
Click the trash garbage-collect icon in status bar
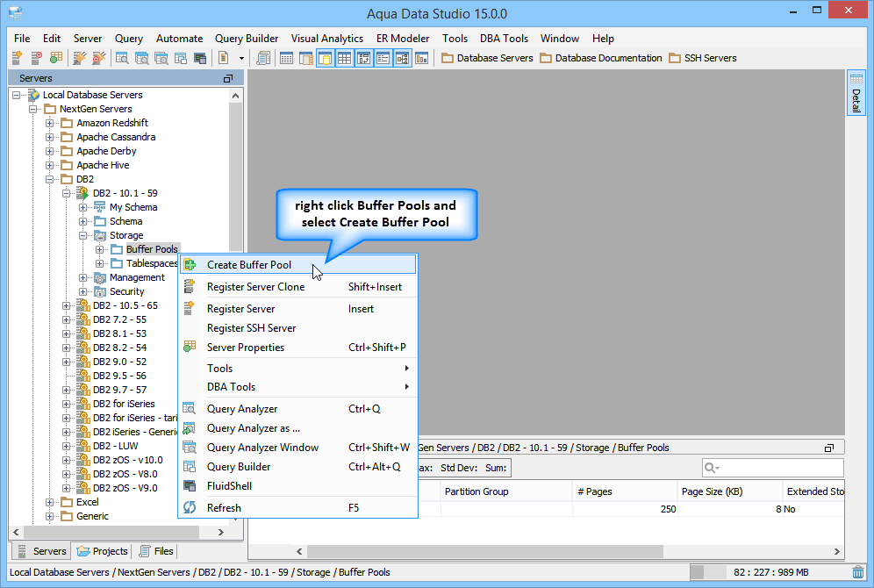[858, 572]
